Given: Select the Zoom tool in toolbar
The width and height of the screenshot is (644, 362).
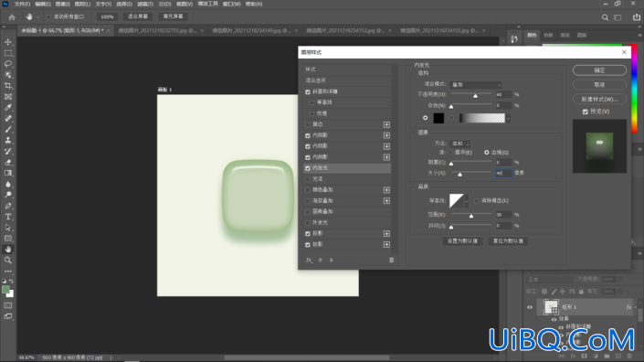Looking at the screenshot, I should coord(8,261).
